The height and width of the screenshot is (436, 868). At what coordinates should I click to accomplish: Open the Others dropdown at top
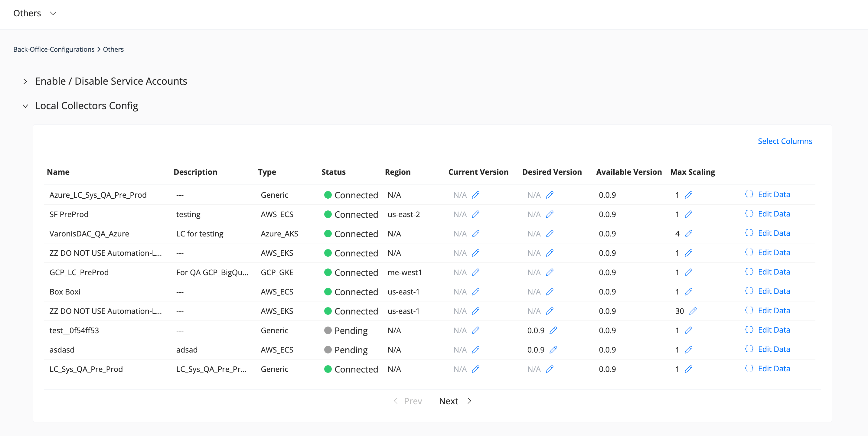tap(34, 13)
